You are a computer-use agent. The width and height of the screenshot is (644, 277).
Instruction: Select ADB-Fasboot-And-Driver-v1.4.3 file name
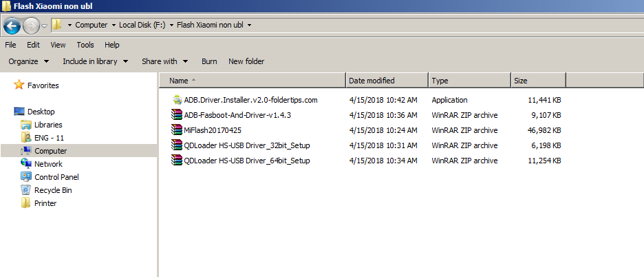tap(237, 115)
